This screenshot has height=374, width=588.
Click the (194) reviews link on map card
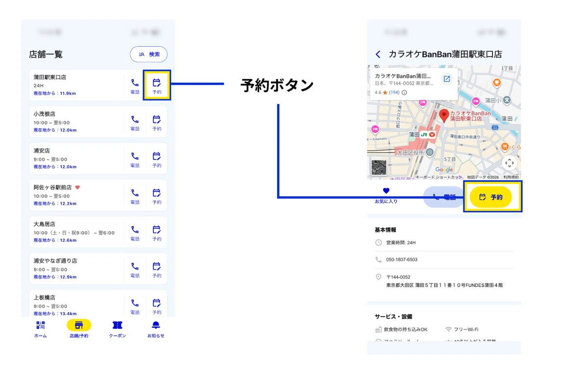pyautogui.click(x=394, y=93)
